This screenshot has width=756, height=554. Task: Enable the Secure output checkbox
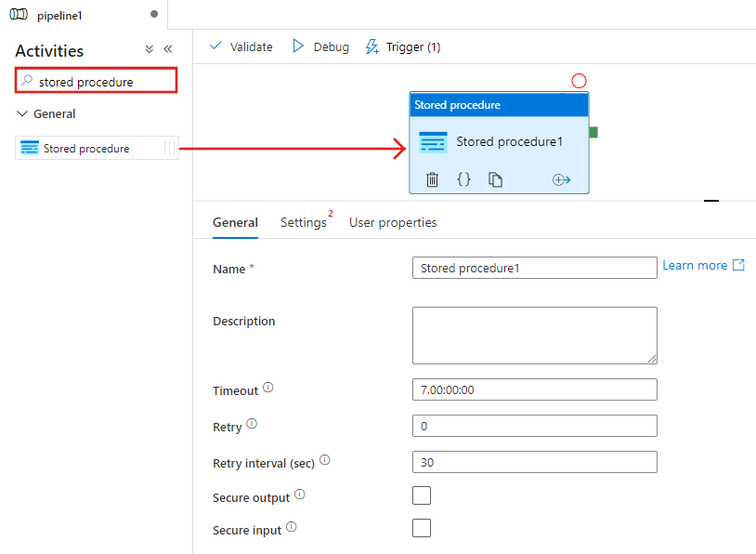[422, 495]
